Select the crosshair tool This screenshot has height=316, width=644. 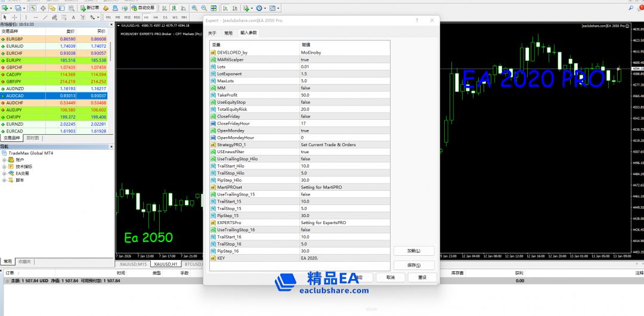click(14, 17)
